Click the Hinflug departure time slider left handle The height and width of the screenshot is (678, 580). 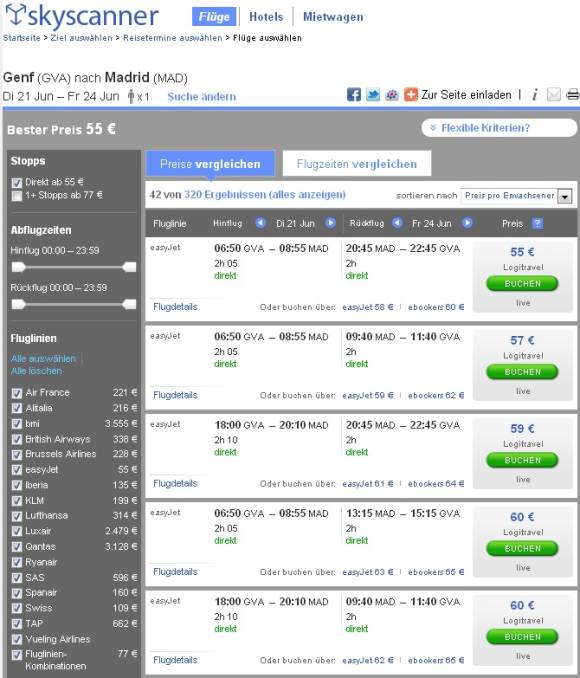click(18, 267)
